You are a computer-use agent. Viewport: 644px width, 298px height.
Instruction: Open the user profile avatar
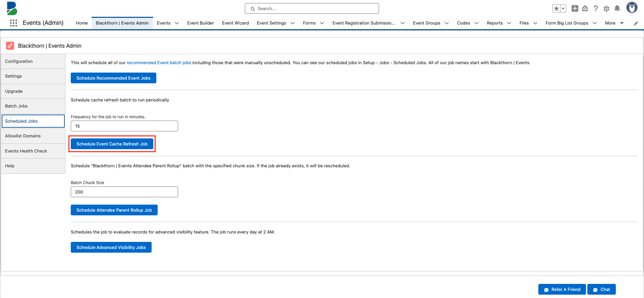[632, 8]
